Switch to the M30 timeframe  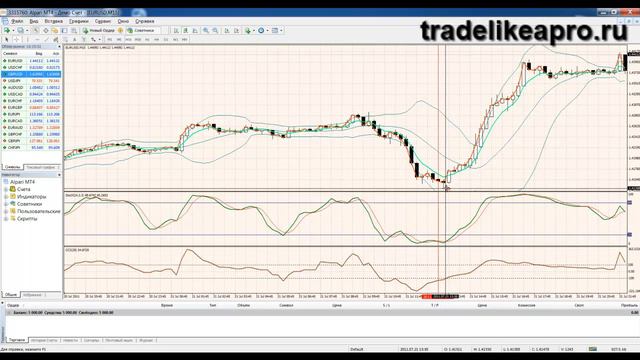point(138,40)
